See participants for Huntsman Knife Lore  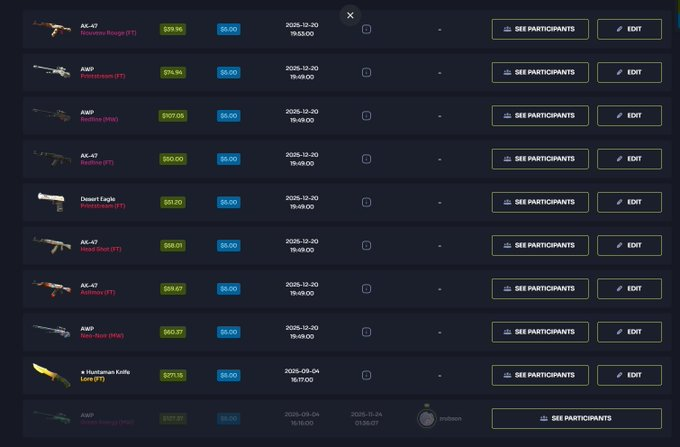(x=540, y=375)
